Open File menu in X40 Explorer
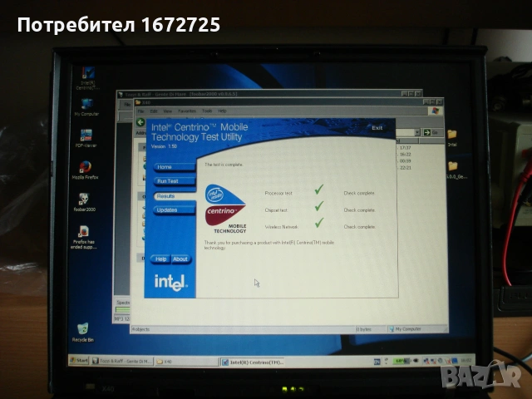The height and width of the screenshot is (399, 532). pos(140,111)
